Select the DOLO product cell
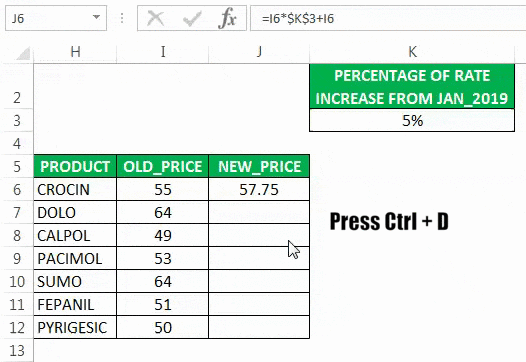Image resolution: width=526 pixels, height=362 pixels. (x=75, y=212)
